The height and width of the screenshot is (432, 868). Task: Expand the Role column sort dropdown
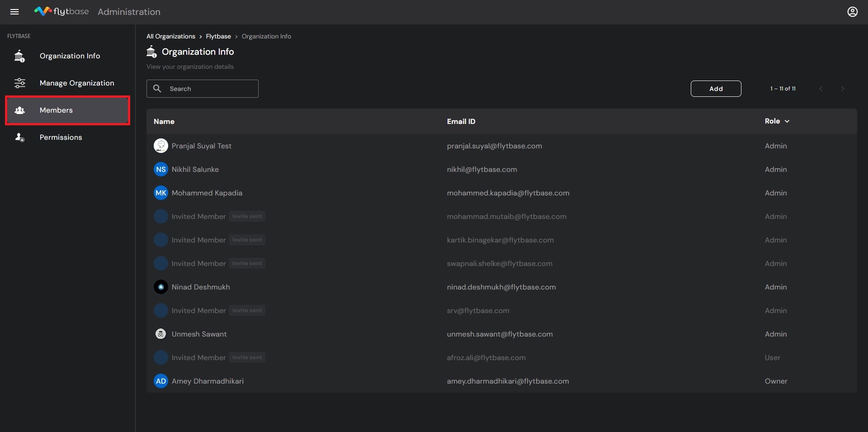pos(787,121)
